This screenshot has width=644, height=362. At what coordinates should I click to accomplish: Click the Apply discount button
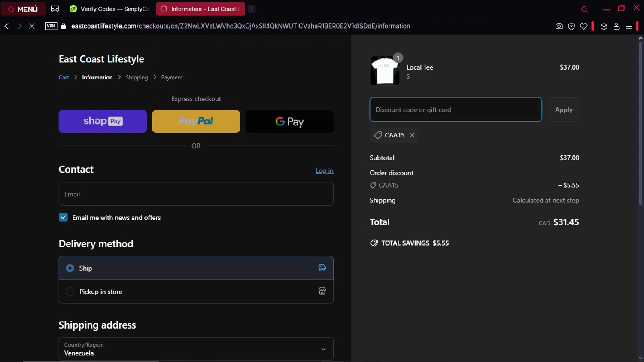564,110
